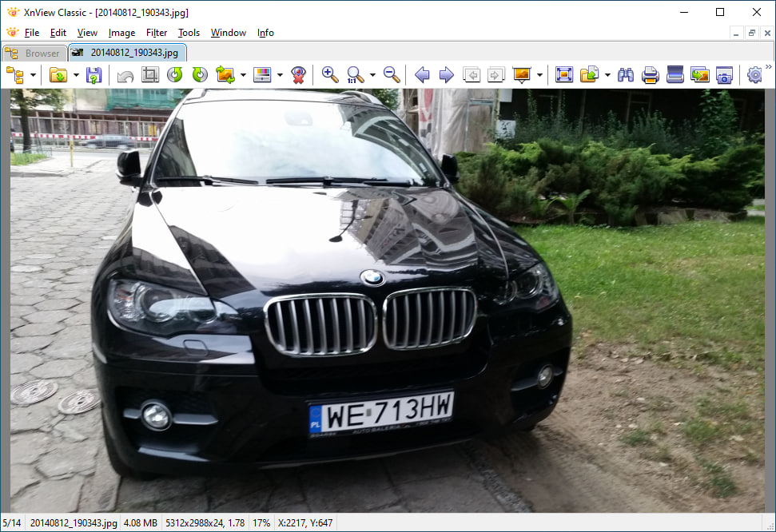This screenshot has width=776, height=532.
Task: Close the inner document window
Action: (767, 34)
